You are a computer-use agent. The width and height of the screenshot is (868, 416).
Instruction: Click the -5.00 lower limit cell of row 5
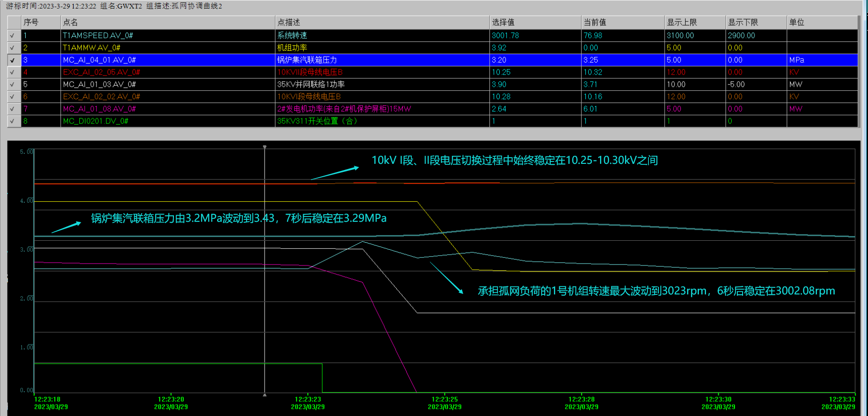736,85
